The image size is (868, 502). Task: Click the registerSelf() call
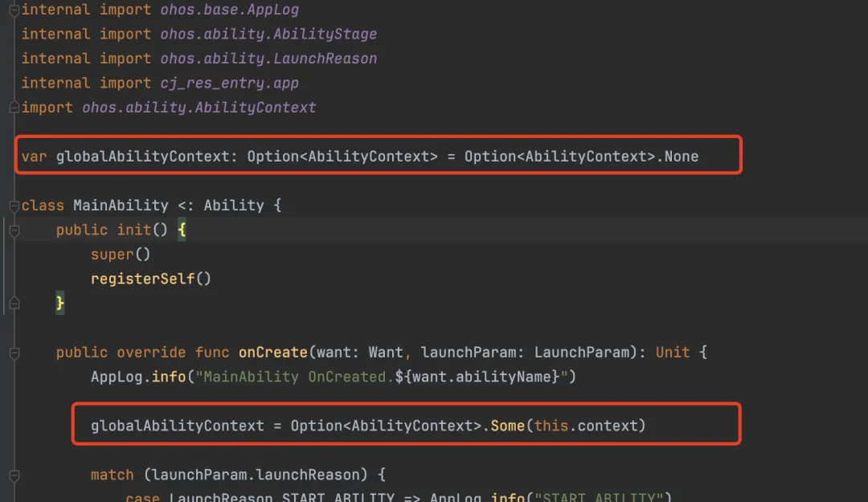pyautogui.click(x=150, y=279)
